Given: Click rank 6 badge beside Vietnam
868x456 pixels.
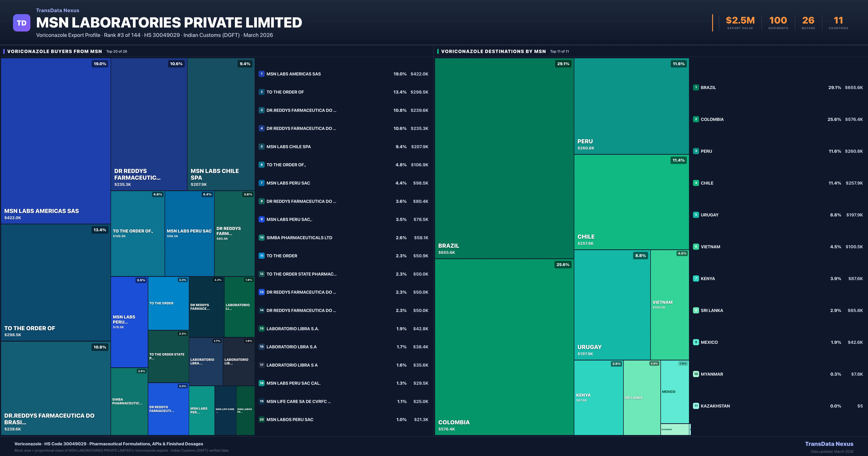Looking at the screenshot, I should pyautogui.click(x=696, y=247).
